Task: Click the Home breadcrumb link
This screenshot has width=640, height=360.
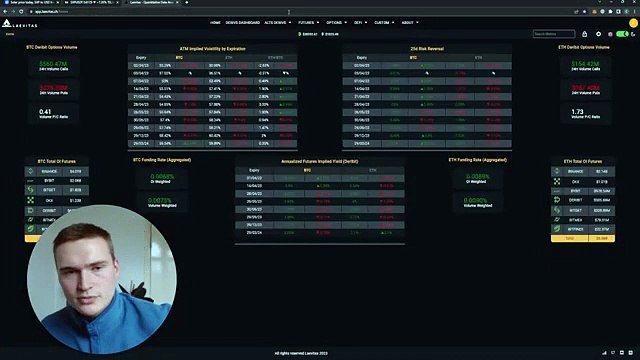Action: (10, 34)
